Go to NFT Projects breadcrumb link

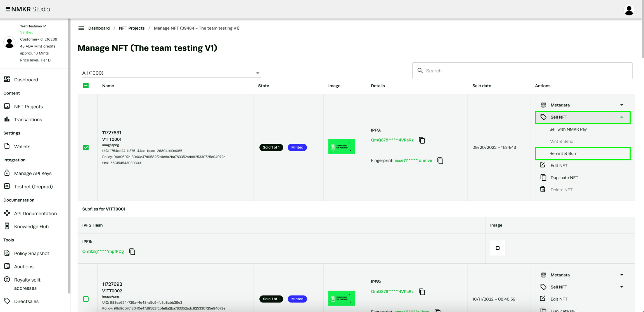tap(132, 28)
